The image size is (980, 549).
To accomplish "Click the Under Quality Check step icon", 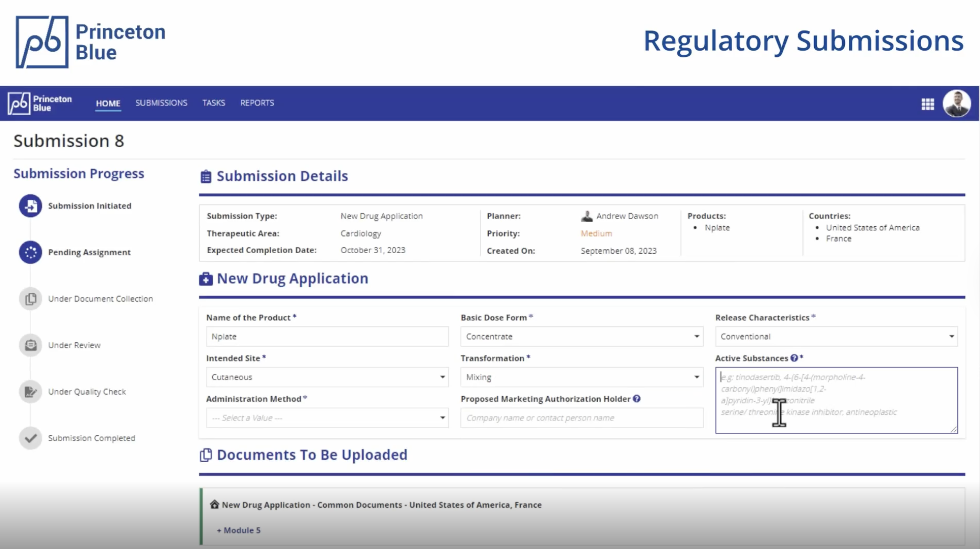I will 30,392.
